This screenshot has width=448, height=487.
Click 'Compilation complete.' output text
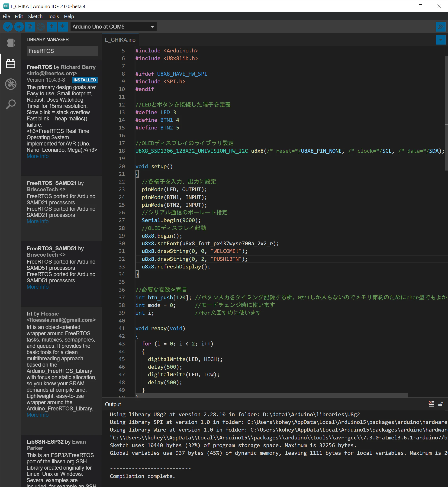142,476
